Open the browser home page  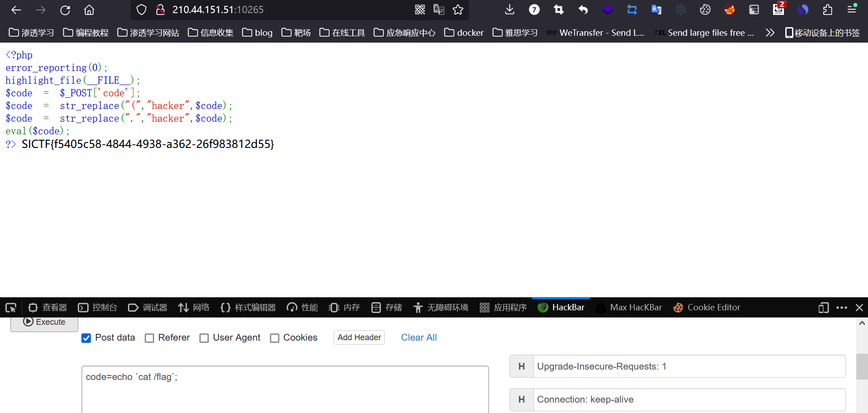click(x=90, y=9)
